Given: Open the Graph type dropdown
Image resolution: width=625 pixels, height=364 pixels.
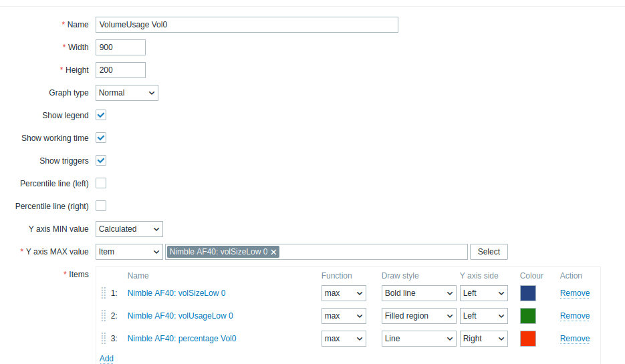Looking at the screenshot, I should tap(127, 93).
